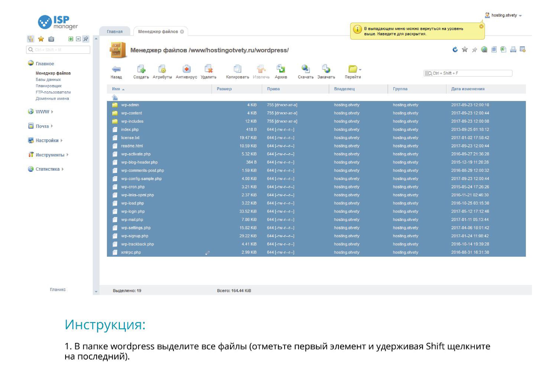Click the Скачать download icon

[x=306, y=69]
